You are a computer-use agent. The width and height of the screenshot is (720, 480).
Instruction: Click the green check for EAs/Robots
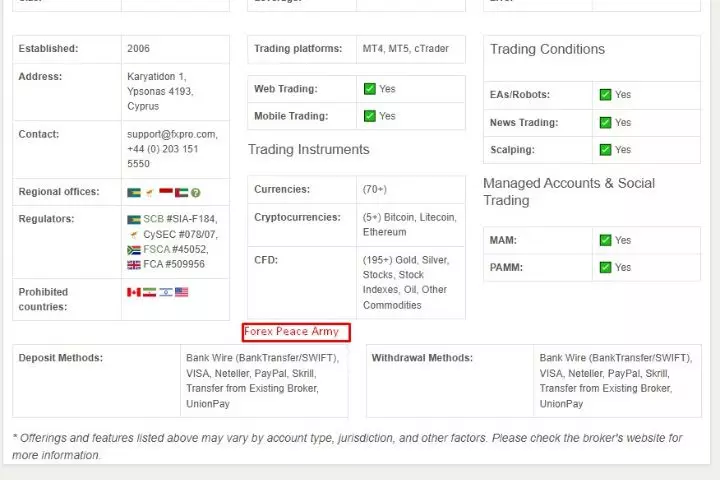605,95
